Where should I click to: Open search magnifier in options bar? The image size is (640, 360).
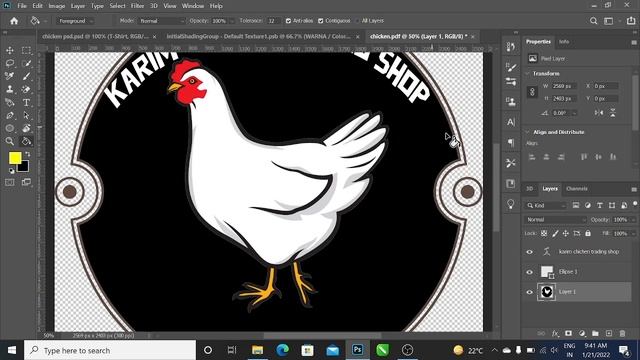point(593,21)
